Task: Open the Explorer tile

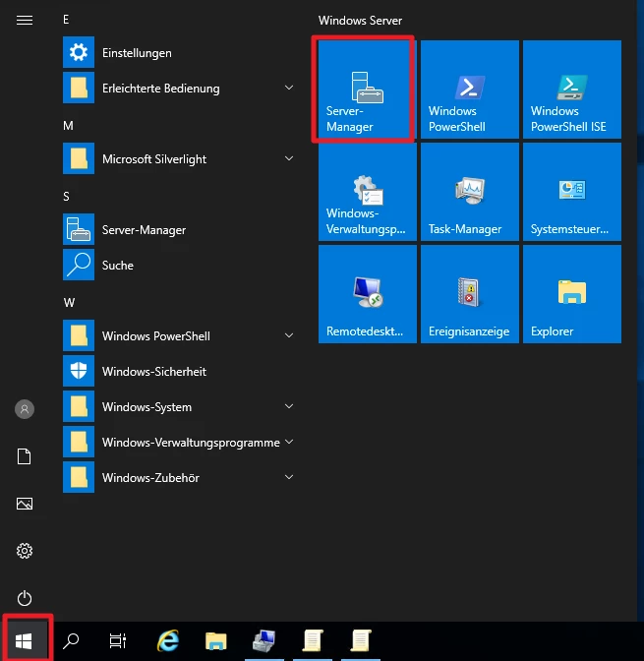Action: pos(571,294)
